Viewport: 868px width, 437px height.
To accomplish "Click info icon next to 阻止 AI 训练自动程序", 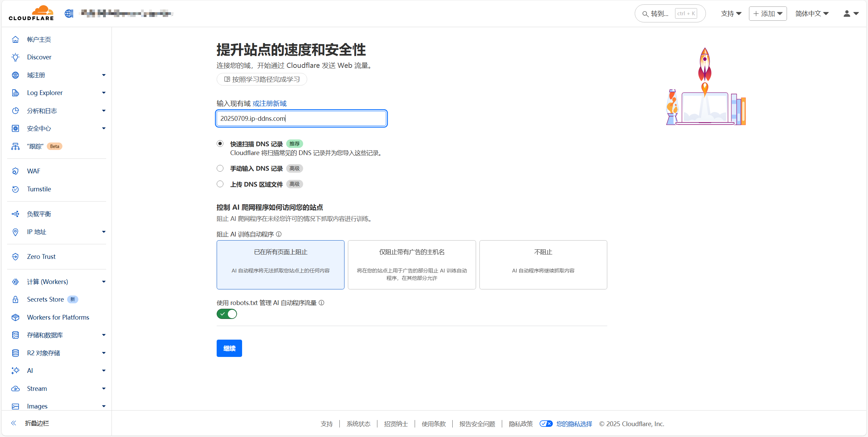I will (279, 234).
